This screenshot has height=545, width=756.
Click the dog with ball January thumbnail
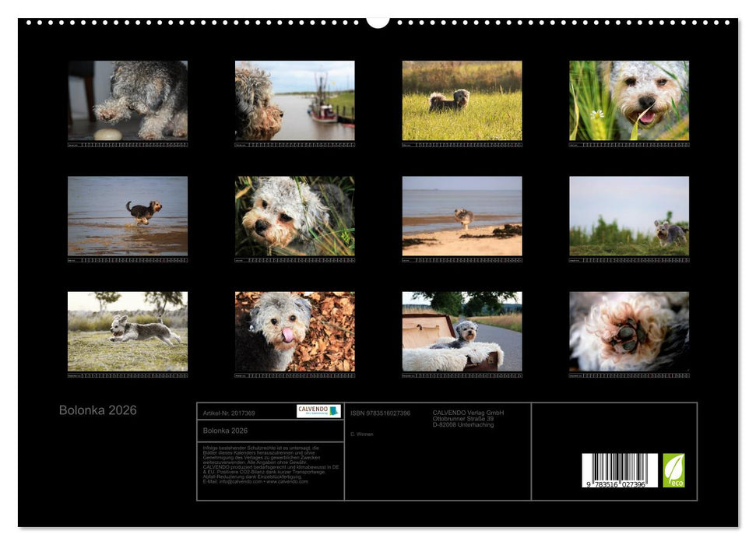pos(128,101)
